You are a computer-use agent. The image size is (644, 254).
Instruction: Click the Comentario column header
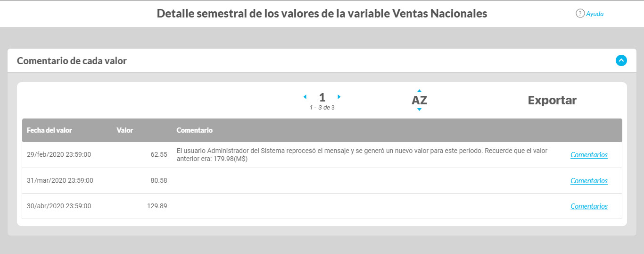click(194, 130)
